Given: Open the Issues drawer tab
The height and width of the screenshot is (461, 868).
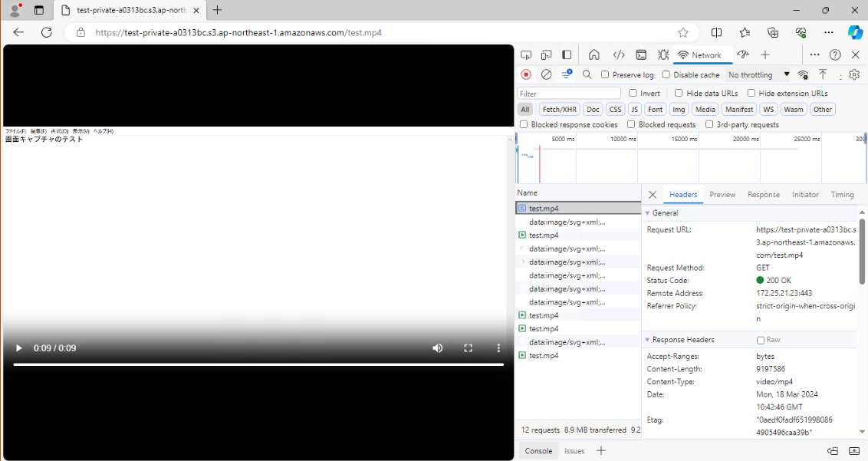Looking at the screenshot, I should [574, 450].
